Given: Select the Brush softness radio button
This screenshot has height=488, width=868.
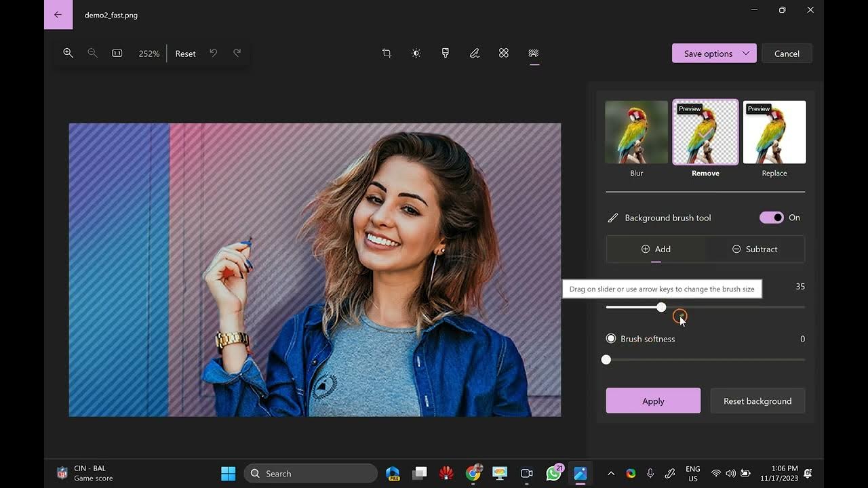Looking at the screenshot, I should click(611, 339).
